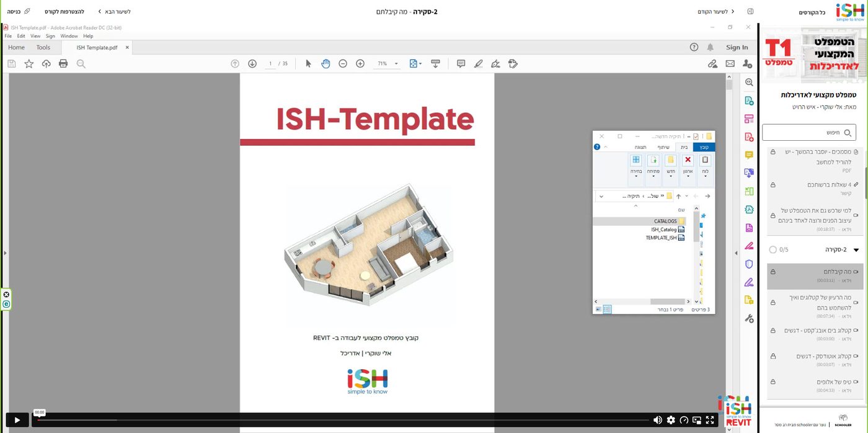Select the highlight text pen tool

478,63
